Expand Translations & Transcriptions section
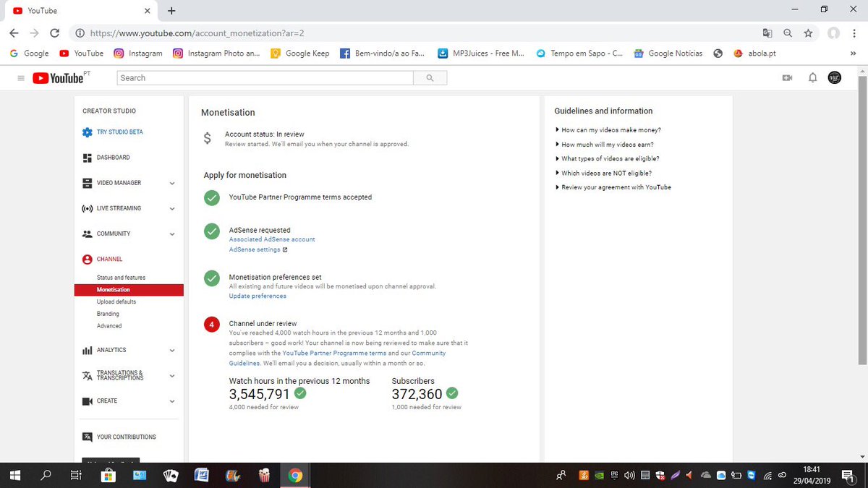The height and width of the screenshot is (488, 868). click(x=172, y=376)
